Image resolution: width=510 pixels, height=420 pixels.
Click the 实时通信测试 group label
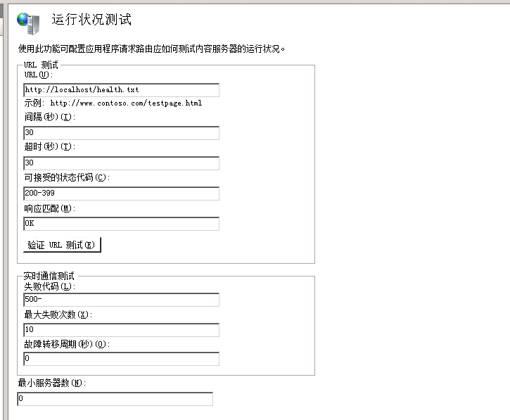[x=49, y=276]
